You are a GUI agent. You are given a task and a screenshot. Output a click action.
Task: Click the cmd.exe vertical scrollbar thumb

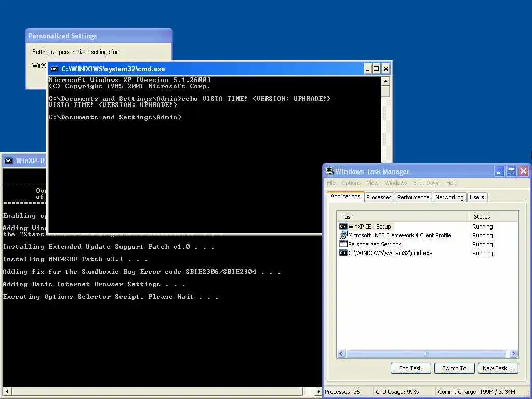tap(385, 91)
